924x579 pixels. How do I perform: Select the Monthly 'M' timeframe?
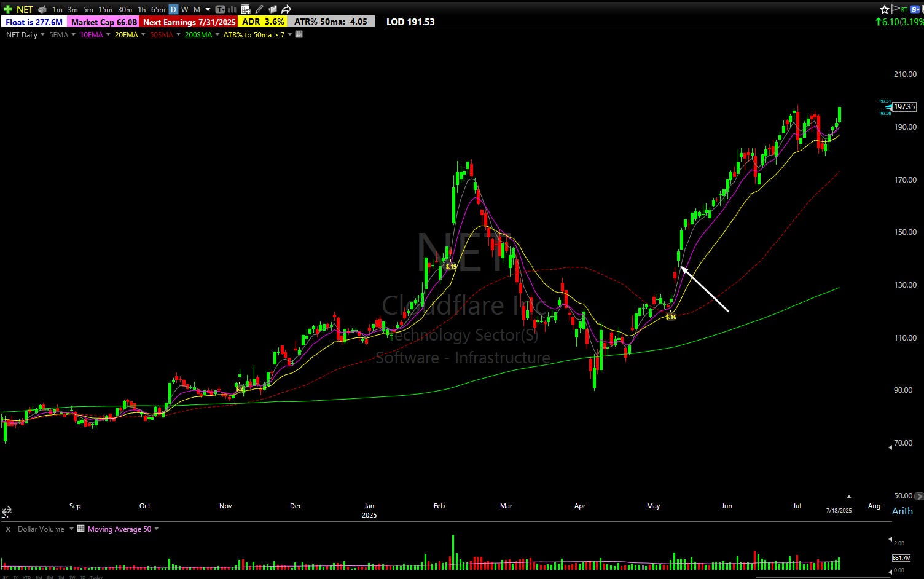tap(197, 9)
